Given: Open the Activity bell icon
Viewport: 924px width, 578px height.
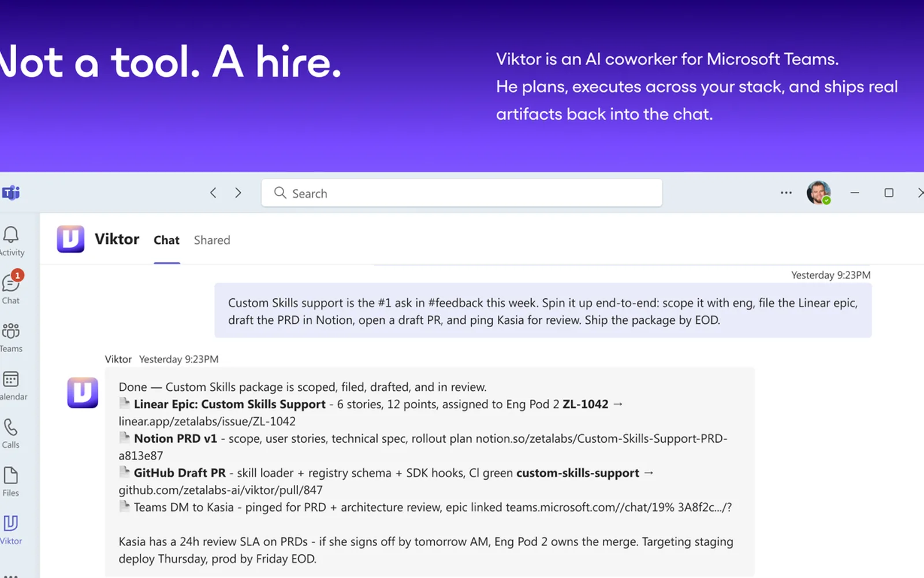Looking at the screenshot, I should tap(11, 235).
